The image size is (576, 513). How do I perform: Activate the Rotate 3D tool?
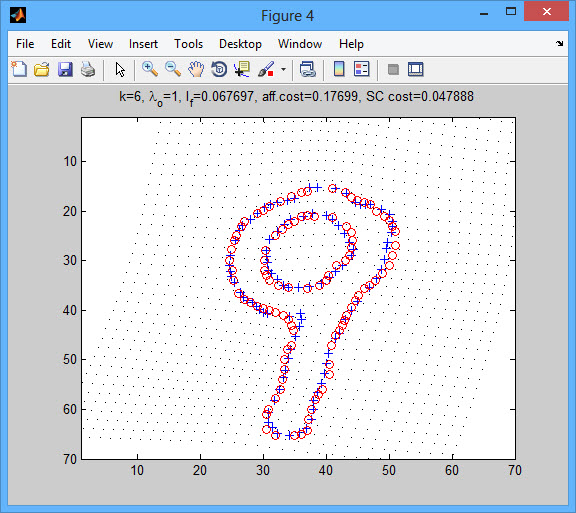coord(219,69)
